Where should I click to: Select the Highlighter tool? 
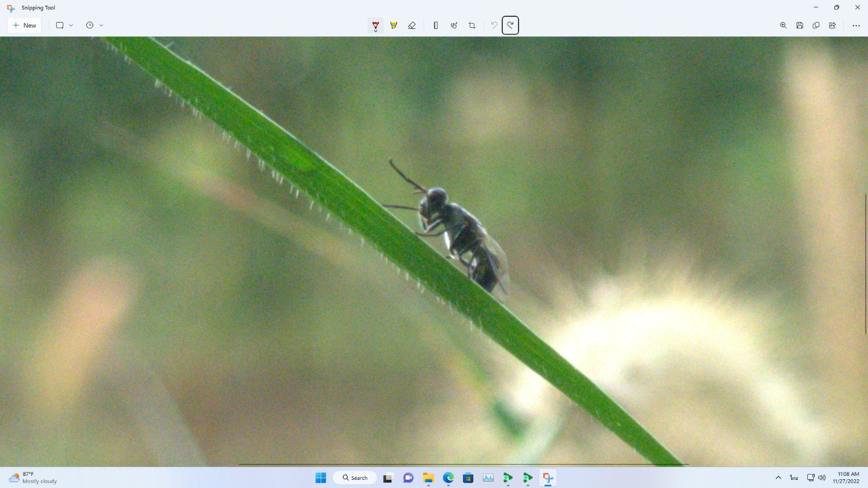click(393, 25)
